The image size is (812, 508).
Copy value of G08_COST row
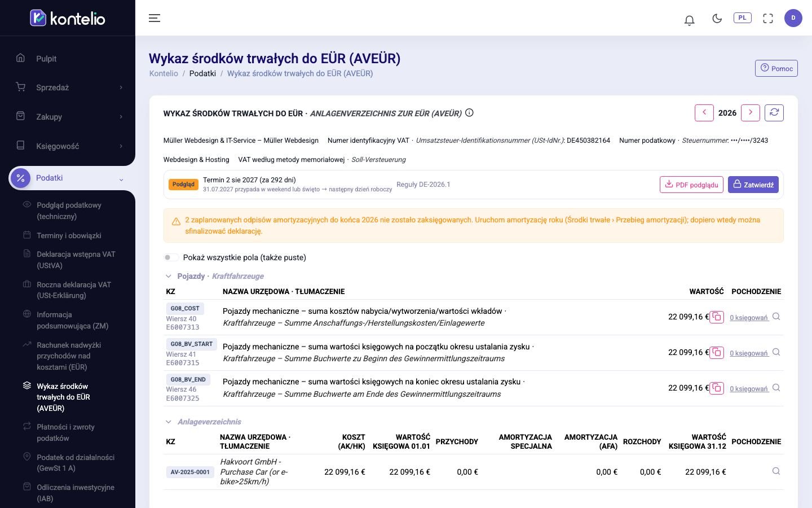pyautogui.click(x=717, y=317)
